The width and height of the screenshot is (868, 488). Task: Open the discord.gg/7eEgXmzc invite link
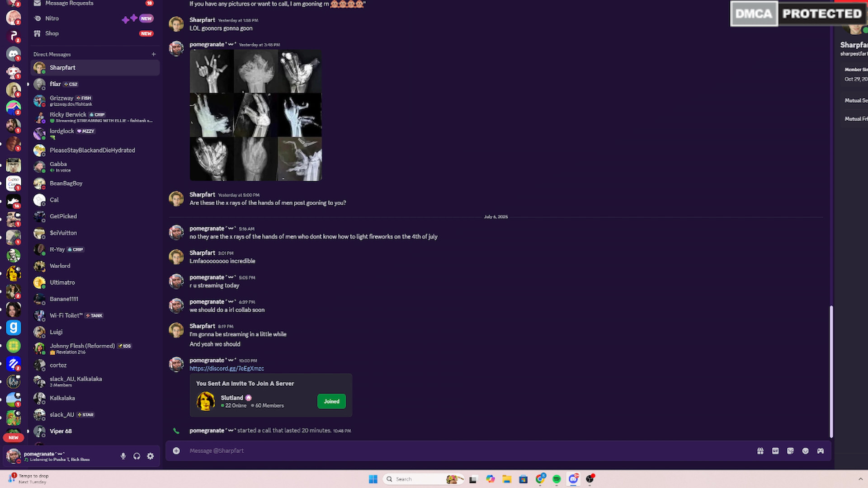[226, 369]
